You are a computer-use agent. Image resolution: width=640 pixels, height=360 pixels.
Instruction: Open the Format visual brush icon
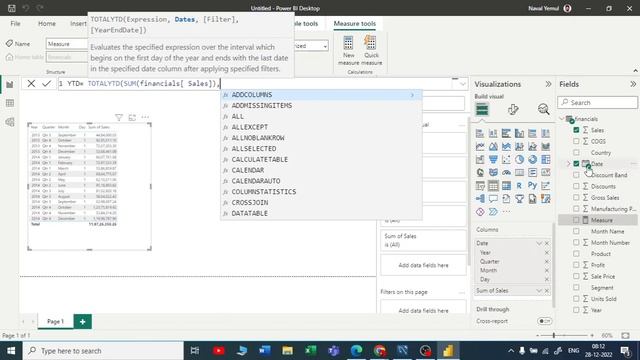(x=513, y=109)
